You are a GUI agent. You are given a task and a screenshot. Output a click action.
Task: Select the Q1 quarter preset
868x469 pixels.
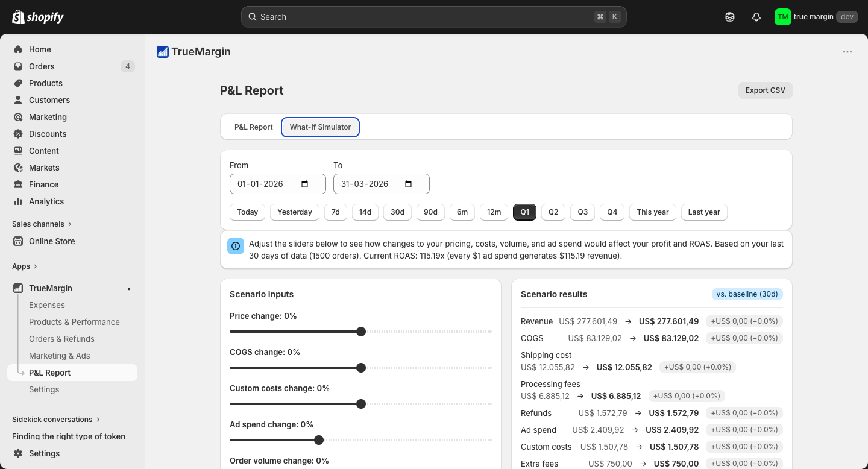[x=525, y=212]
